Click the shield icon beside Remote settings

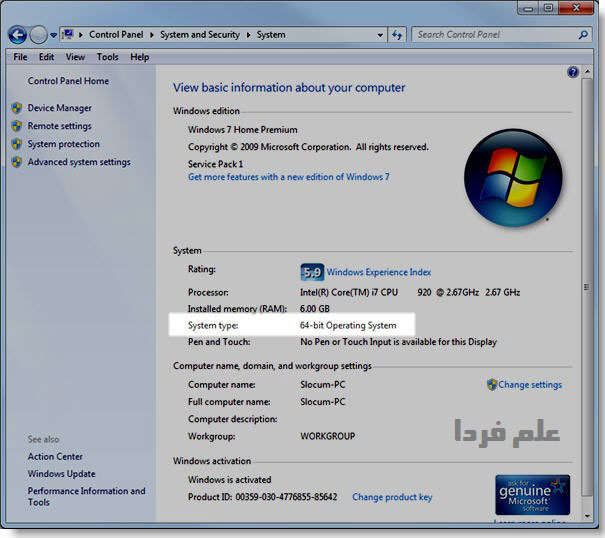(17, 126)
